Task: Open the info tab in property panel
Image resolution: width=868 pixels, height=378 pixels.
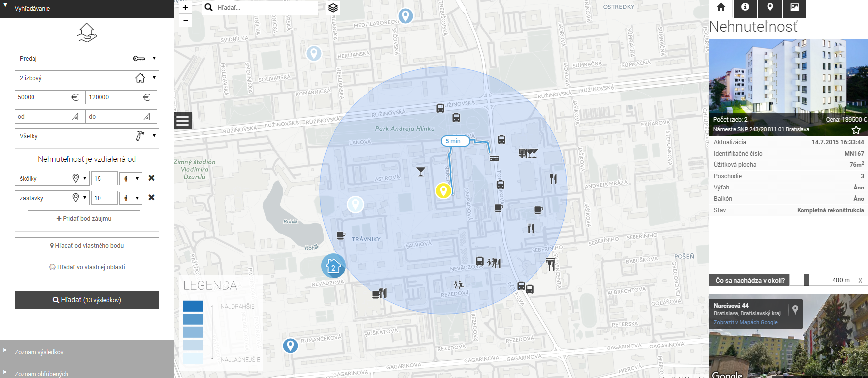Action: [745, 7]
